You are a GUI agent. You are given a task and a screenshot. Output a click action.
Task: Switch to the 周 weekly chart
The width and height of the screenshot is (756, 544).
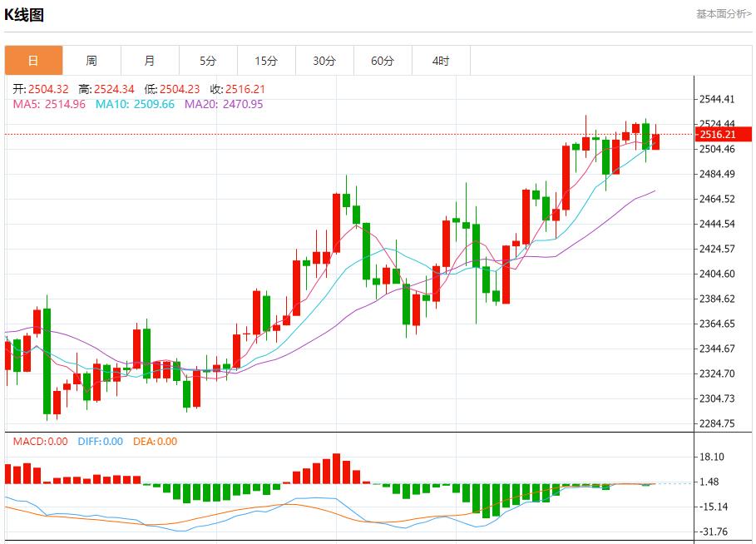pos(91,60)
